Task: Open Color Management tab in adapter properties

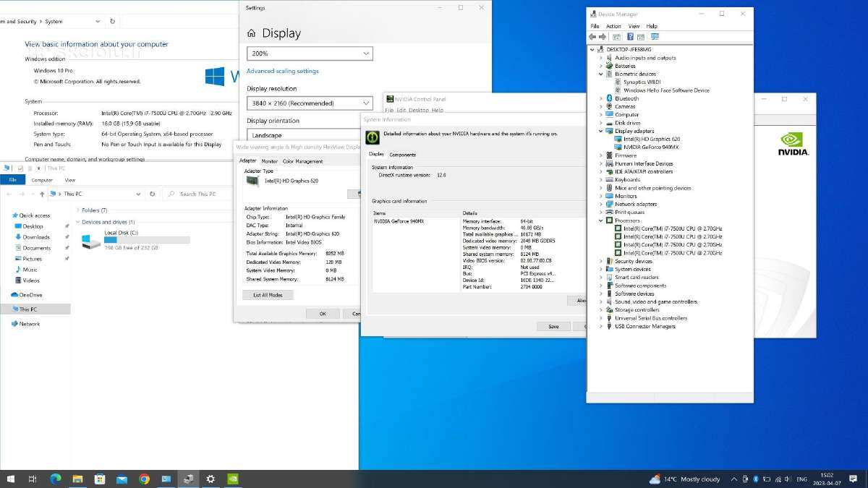Action: pos(302,161)
